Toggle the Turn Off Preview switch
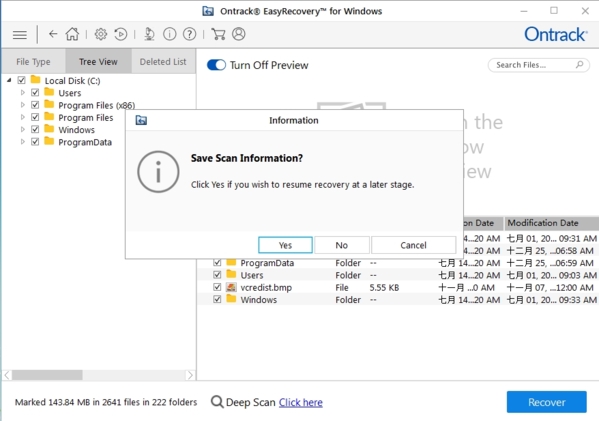This screenshot has height=421, width=599. 216,65
